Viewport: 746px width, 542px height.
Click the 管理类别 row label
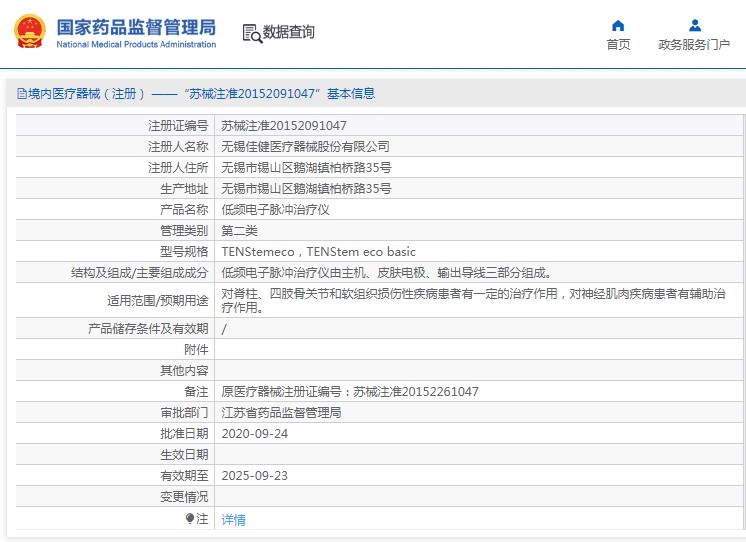point(184,230)
